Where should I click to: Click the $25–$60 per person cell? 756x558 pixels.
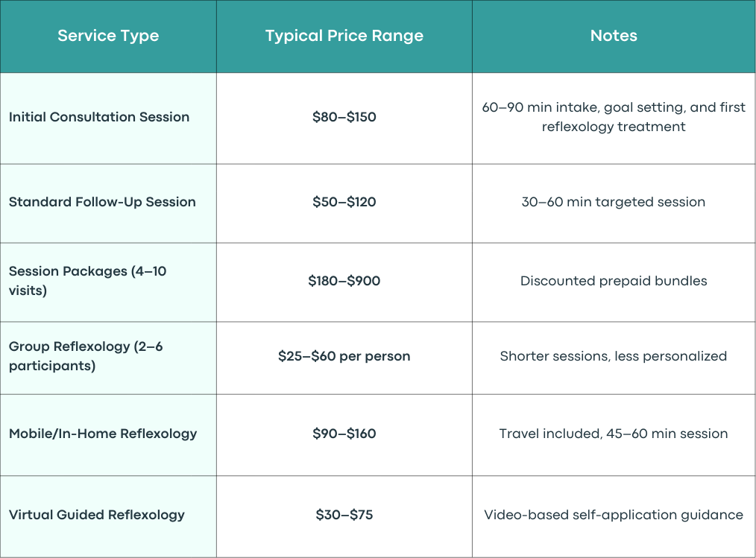tap(344, 358)
